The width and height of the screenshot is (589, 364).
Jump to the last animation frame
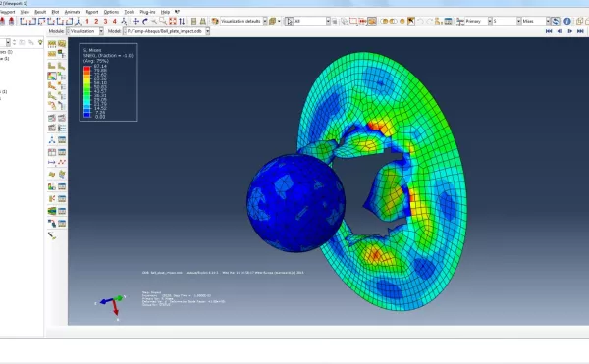pyautogui.click(x=580, y=31)
